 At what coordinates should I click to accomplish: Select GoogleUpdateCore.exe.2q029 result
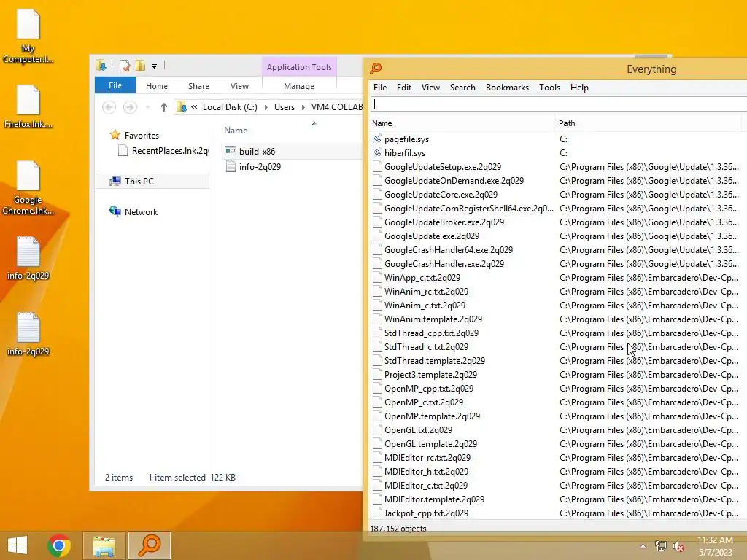click(441, 194)
